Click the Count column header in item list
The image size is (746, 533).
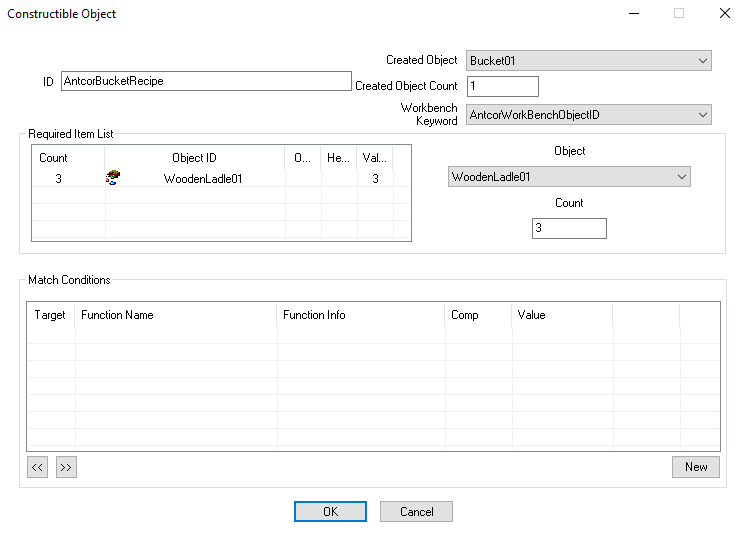tap(54, 158)
